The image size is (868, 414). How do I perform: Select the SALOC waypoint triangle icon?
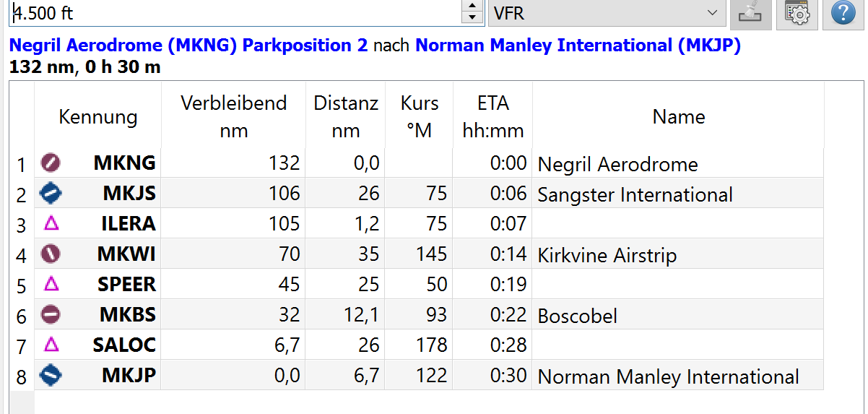pos(51,345)
